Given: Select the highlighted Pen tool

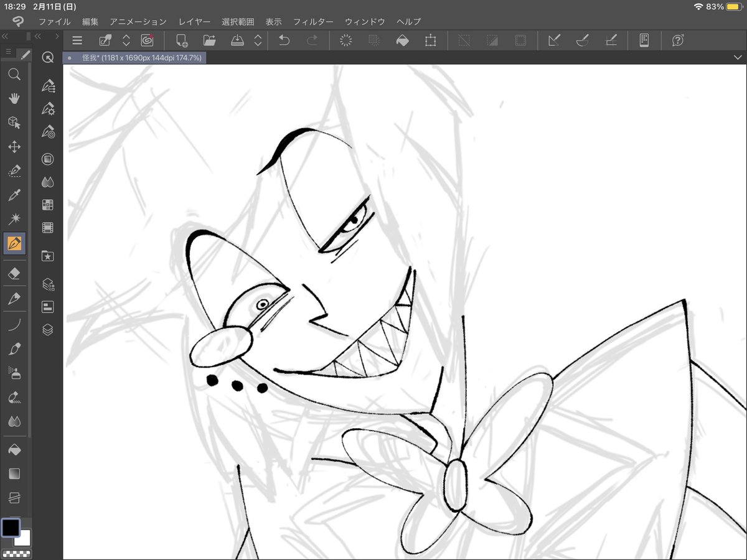Looking at the screenshot, I should coord(14,243).
